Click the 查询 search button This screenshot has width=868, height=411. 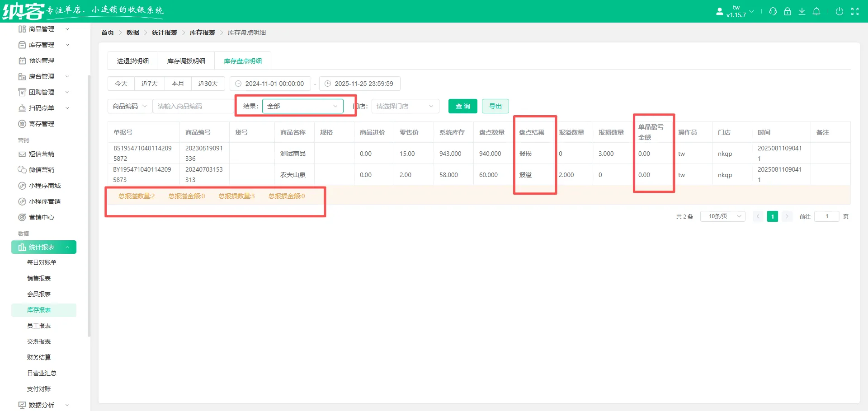tap(462, 106)
